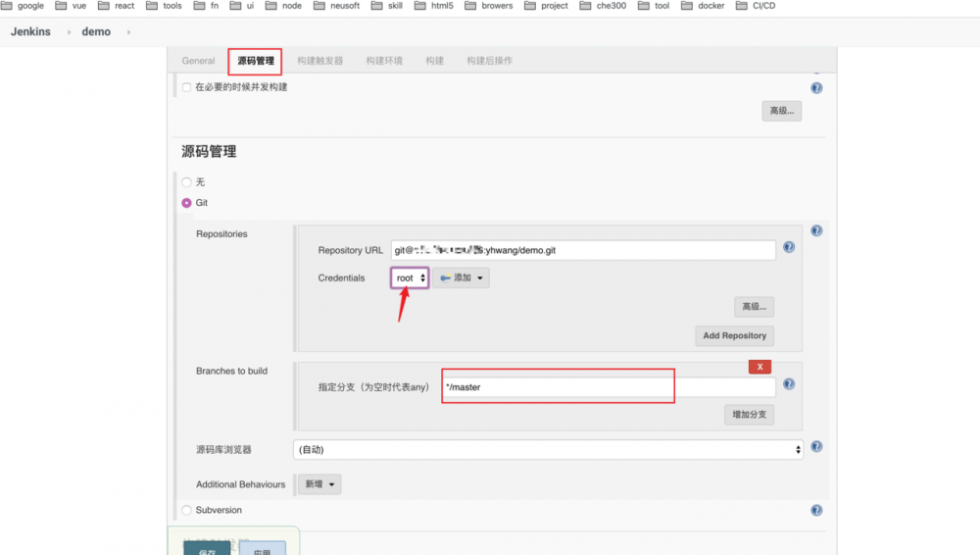Delete branch with red X button
This screenshot has width=980, height=555.
point(760,367)
